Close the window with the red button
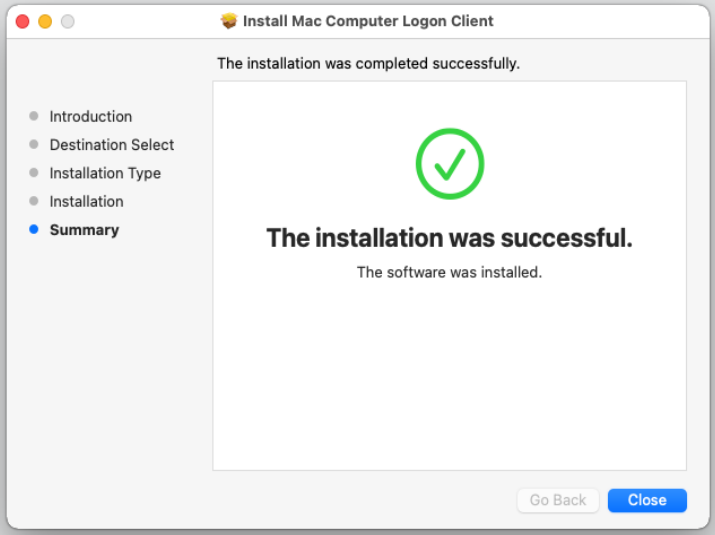The image size is (715, 535). pyautogui.click(x=23, y=21)
